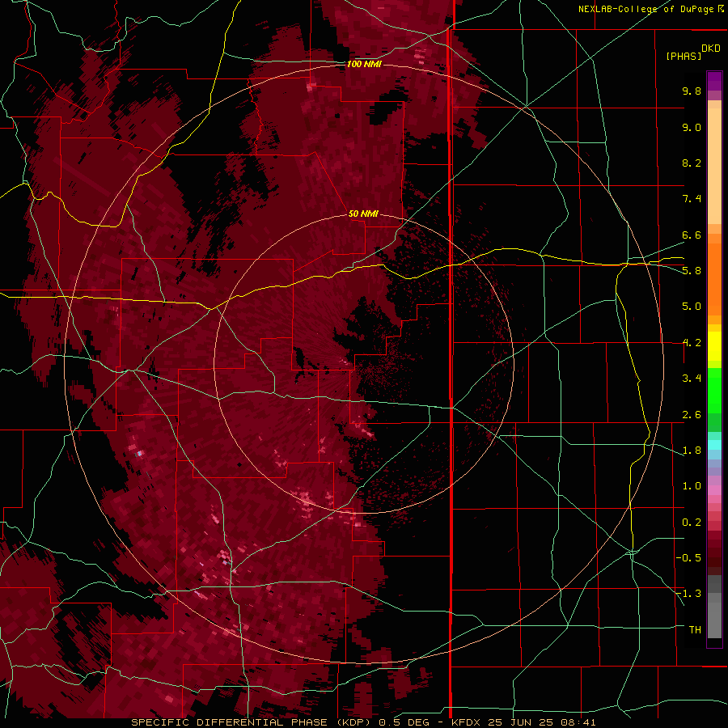Pick the yellow color bar segment

(714, 346)
